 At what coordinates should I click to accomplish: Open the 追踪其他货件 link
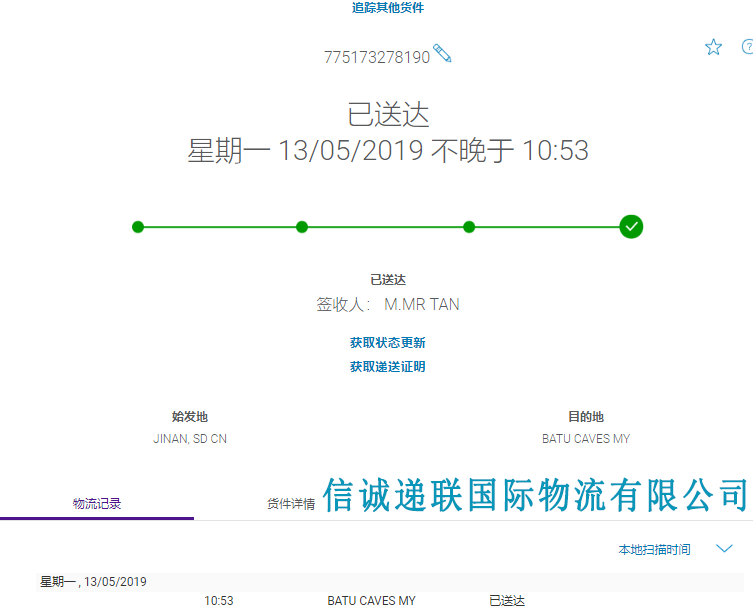pos(387,8)
